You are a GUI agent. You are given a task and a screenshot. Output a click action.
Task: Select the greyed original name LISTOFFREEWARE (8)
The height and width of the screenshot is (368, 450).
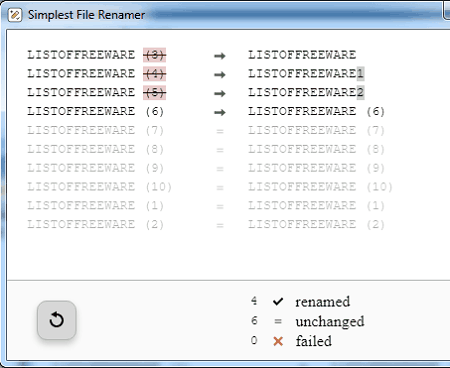[96, 149]
